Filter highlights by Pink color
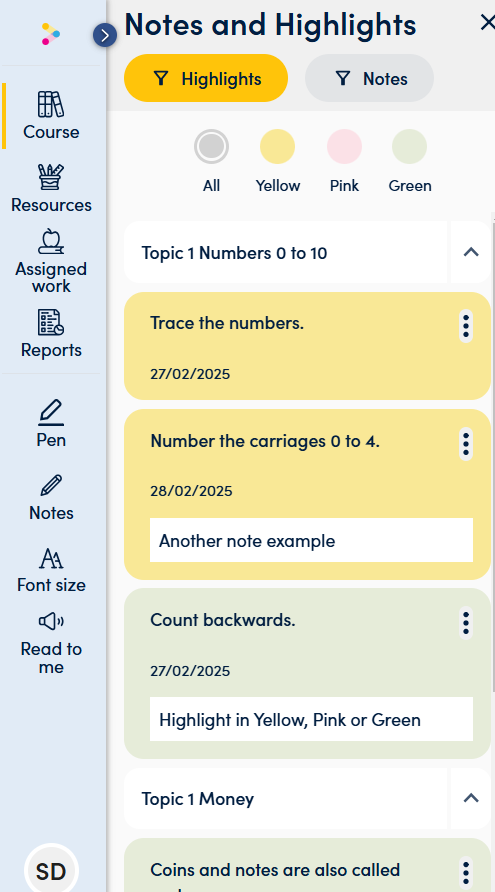The width and height of the screenshot is (495, 892). tap(344, 161)
